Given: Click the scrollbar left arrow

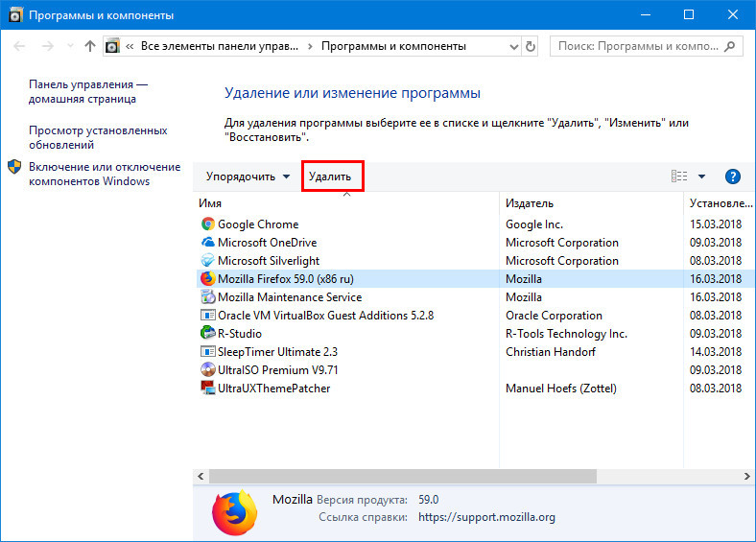Looking at the screenshot, I should coord(201,477).
